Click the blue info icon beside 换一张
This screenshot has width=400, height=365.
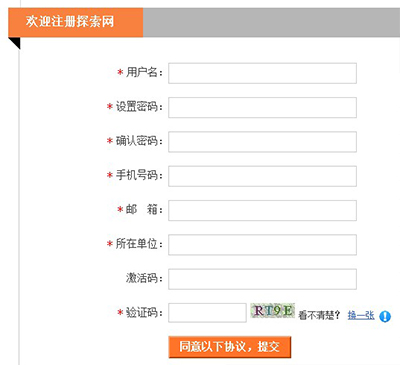pos(385,316)
